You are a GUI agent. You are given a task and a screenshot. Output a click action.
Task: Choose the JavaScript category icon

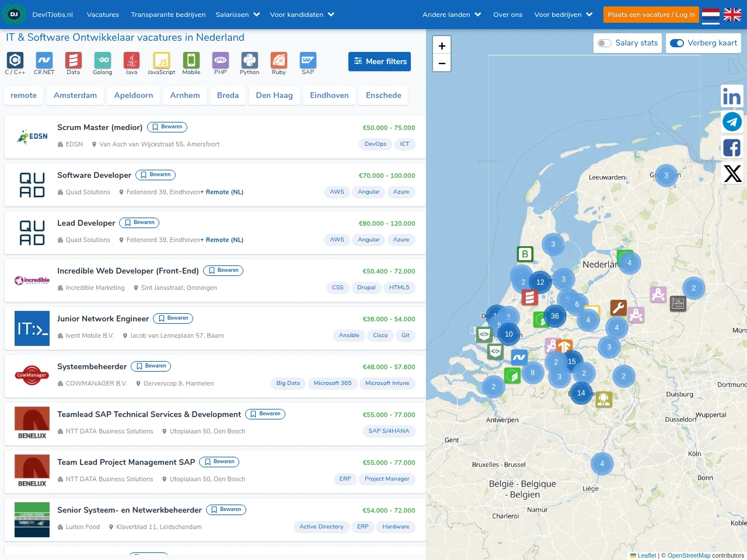[x=162, y=60]
